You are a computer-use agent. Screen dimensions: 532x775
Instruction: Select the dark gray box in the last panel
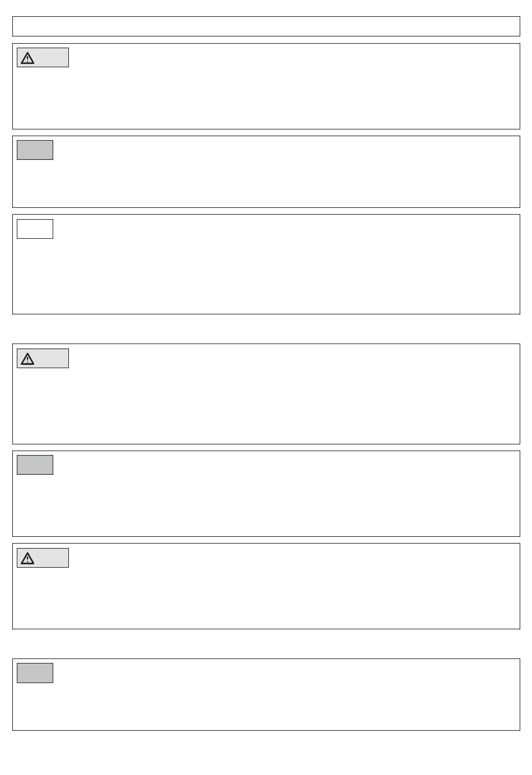pyautogui.click(x=35, y=673)
